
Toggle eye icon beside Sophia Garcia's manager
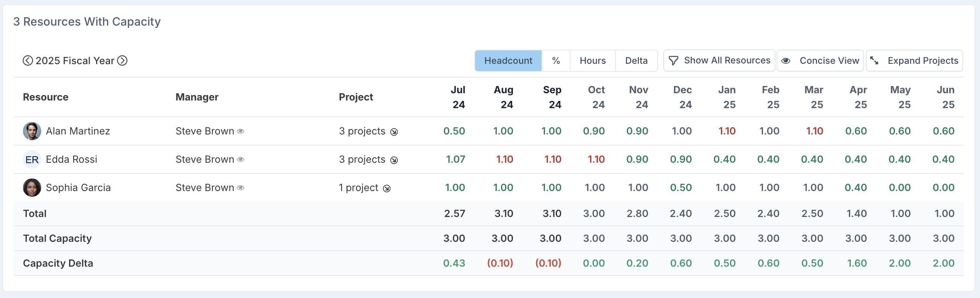pos(240,188)
